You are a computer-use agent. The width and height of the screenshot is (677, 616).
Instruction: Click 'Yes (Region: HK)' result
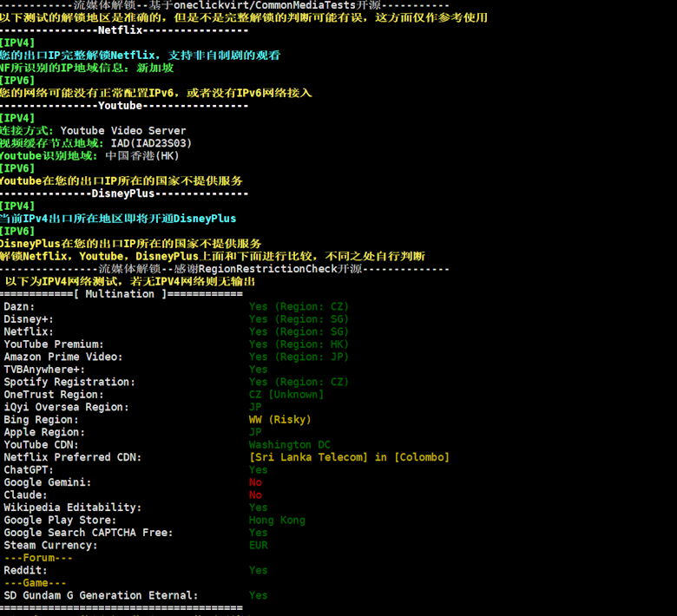pyautogui.click(x=299, y=344)
